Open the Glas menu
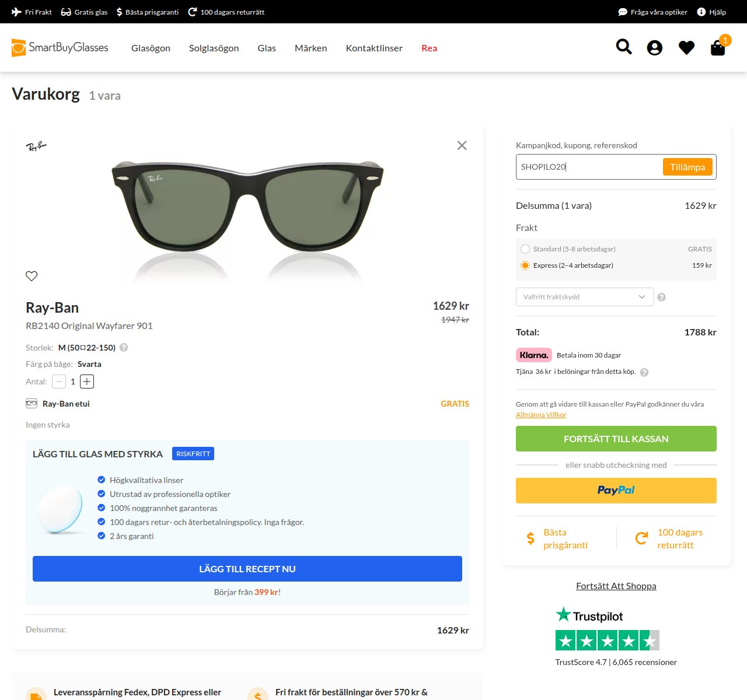 point(267,48)
